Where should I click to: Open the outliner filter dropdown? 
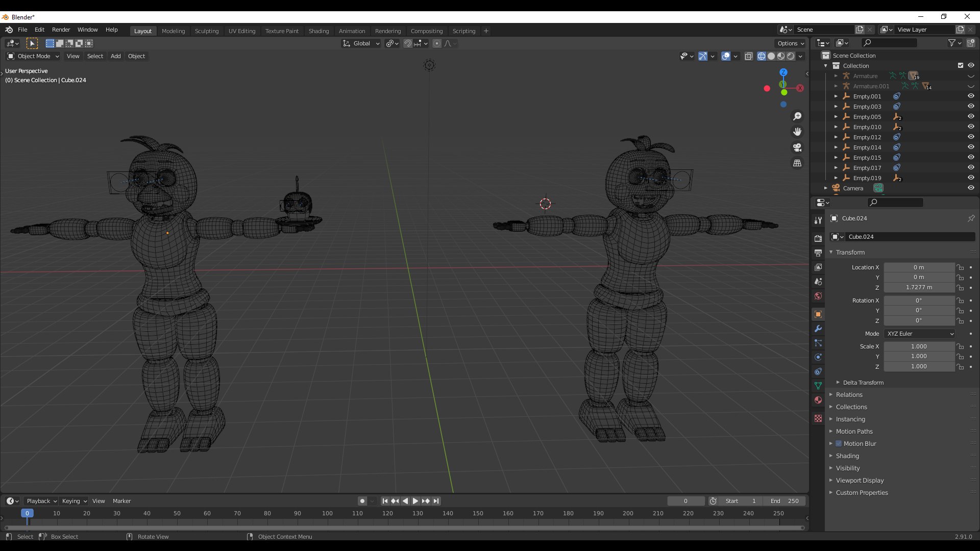click(x=954, y=43)
